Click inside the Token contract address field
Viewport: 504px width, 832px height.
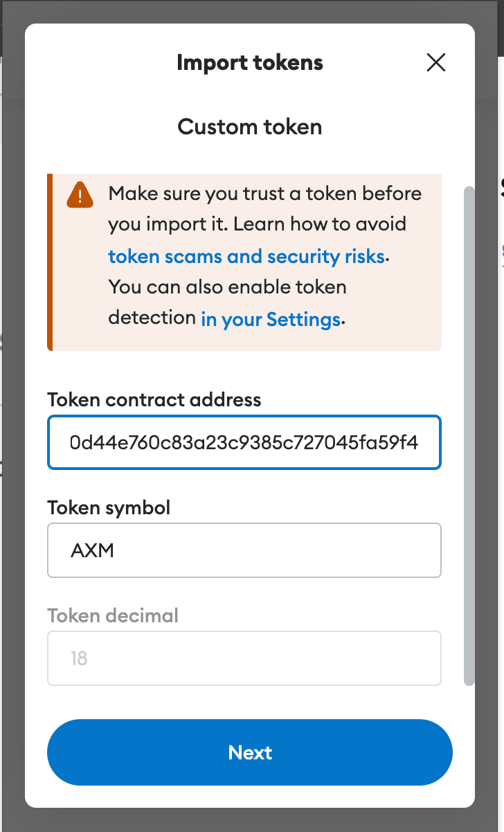(244, 442)
